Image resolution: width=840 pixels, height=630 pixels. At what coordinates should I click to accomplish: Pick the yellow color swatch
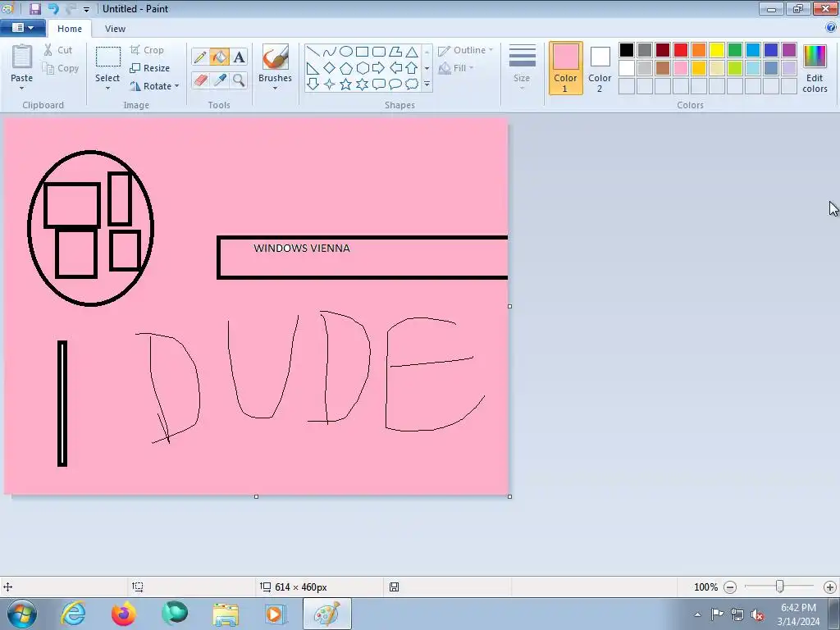click(717, 50)
